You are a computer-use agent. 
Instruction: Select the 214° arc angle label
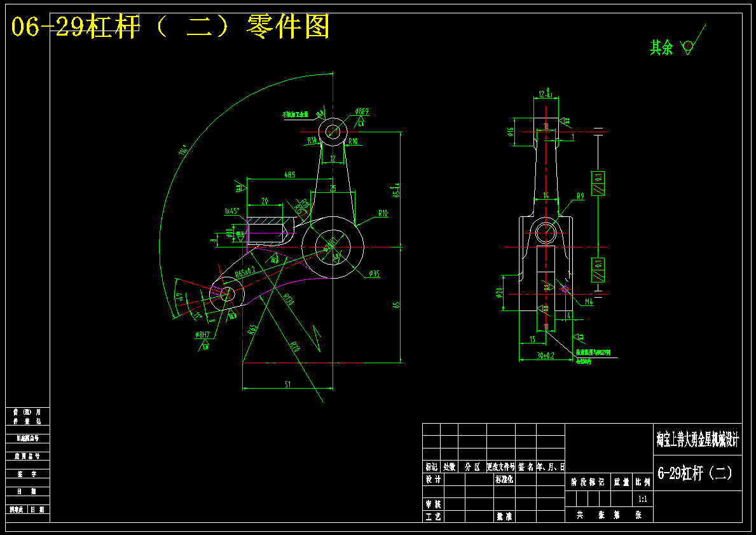[182, 150]
